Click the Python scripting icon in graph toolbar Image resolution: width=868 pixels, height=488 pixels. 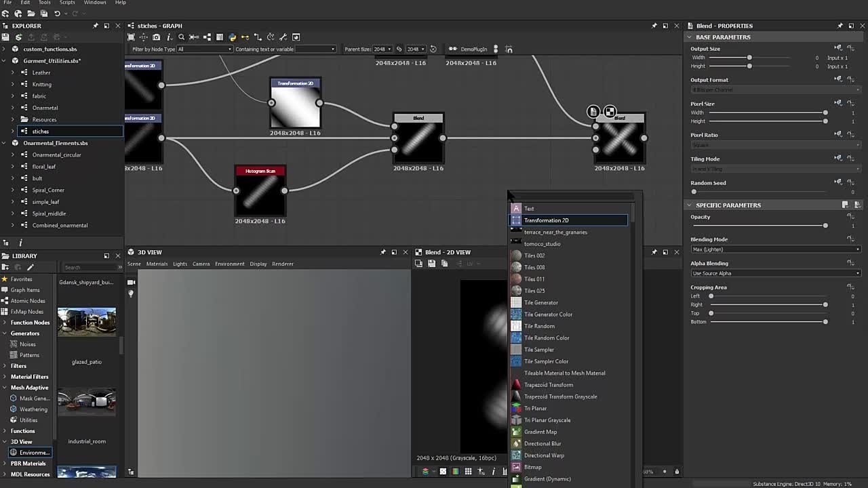(x=233, y=37)
